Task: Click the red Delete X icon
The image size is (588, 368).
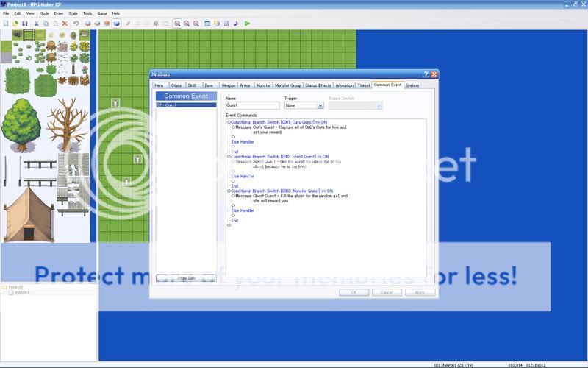Action: 65,24
